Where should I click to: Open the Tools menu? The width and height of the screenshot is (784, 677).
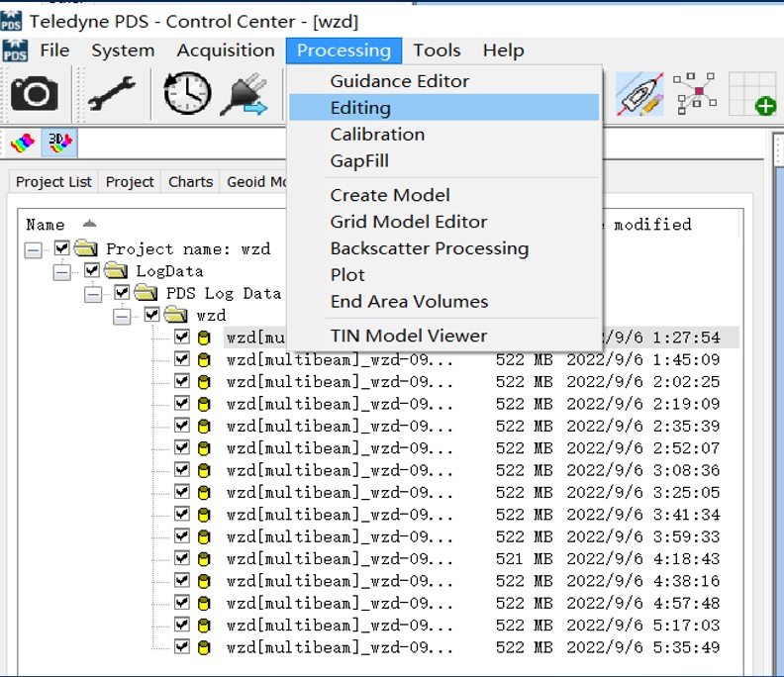(437, 50)
